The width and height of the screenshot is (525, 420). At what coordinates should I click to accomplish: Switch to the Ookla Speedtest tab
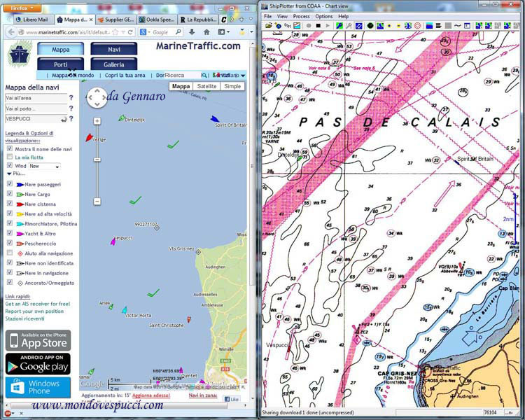[x=156, y=20]
